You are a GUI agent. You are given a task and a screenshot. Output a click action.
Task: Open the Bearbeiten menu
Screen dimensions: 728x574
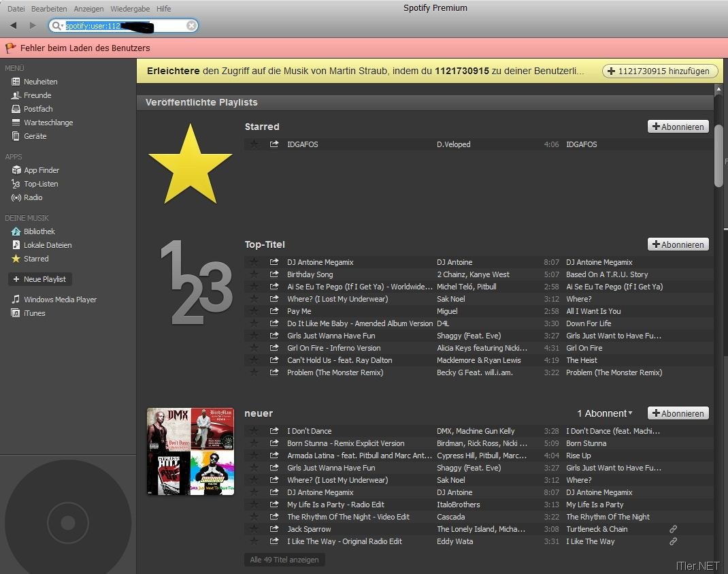(49, 9)
